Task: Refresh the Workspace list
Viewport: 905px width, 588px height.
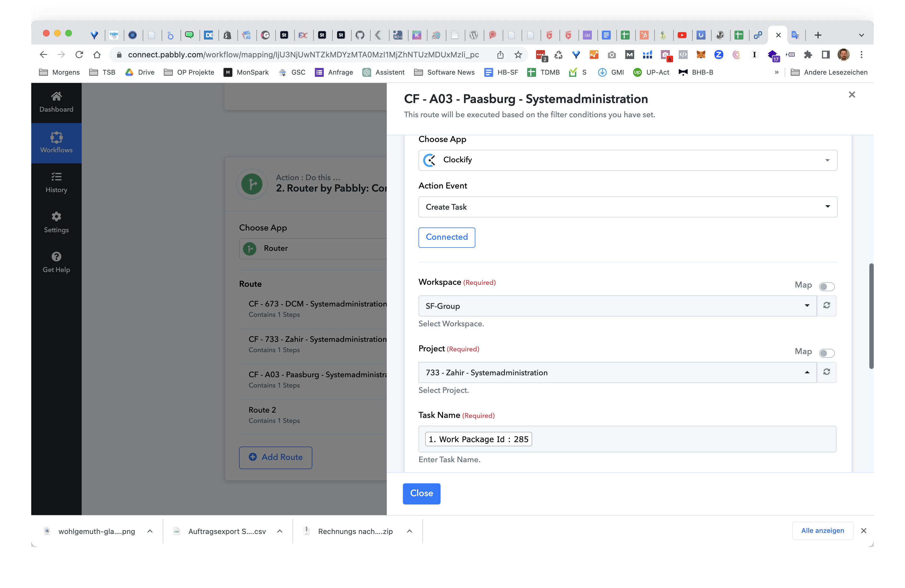Action: pos(826,305)
